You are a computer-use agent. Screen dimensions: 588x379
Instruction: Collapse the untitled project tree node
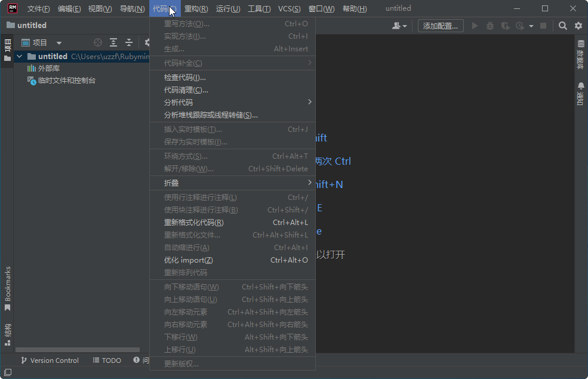[x=20, y=57]
